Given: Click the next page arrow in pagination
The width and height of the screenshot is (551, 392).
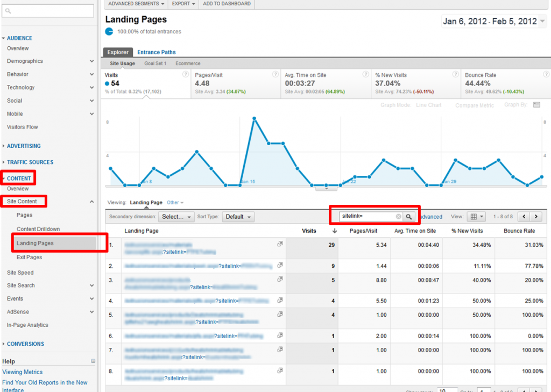Looking at the screenshot, I should tap(535, 216).
